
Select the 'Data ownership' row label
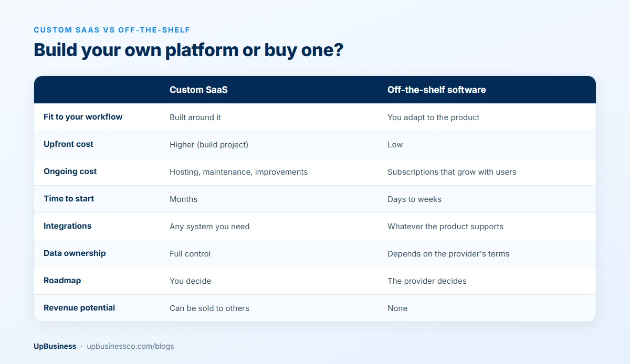[x=75, y=253]
